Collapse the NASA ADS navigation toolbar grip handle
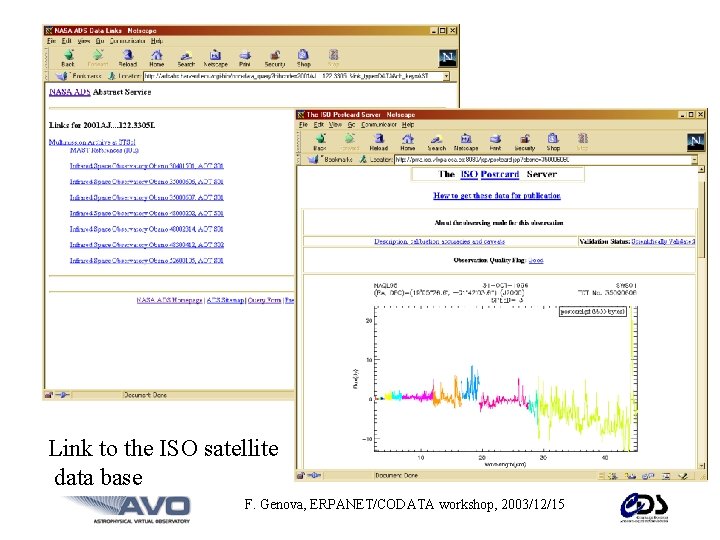720x540 pixels. [x=46, y=59]
